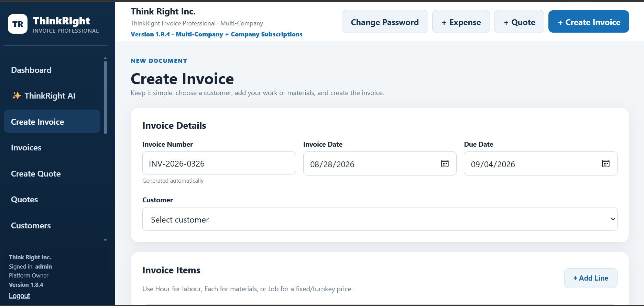The image size is (644, 306).
Task: Click the "Platform Owner" role text
Action: (29, 275)
